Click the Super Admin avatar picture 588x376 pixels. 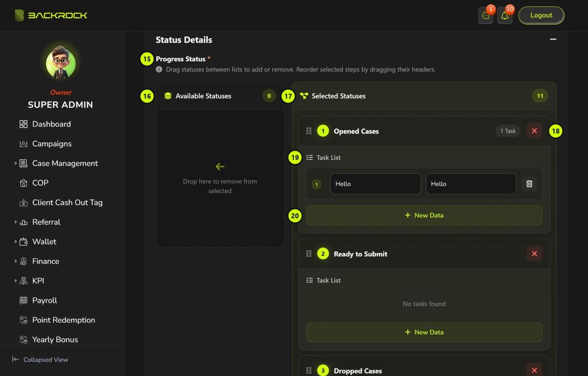pyautogui.click(x=61, y=64)
